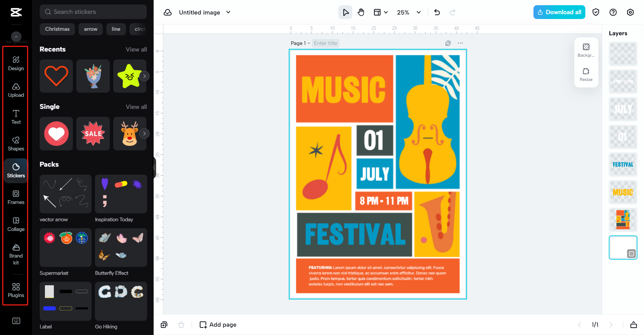Open the Collage panel

click(16, 224)
